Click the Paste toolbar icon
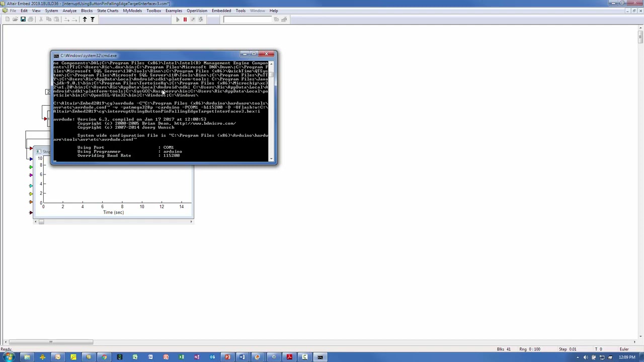 tap(56, 19)
